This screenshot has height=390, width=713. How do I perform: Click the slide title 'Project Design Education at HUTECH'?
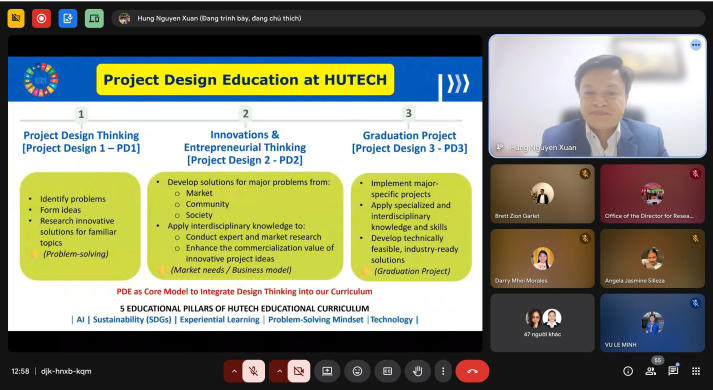(245, 80)
